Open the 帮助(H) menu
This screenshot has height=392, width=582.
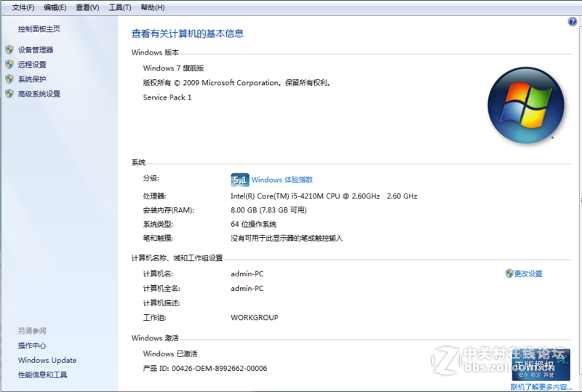point(153,7)
